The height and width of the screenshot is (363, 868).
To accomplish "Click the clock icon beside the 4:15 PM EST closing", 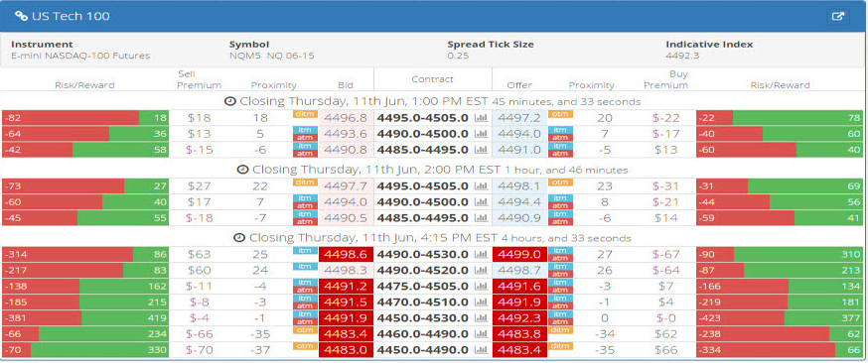I will (x=239, y=238).
